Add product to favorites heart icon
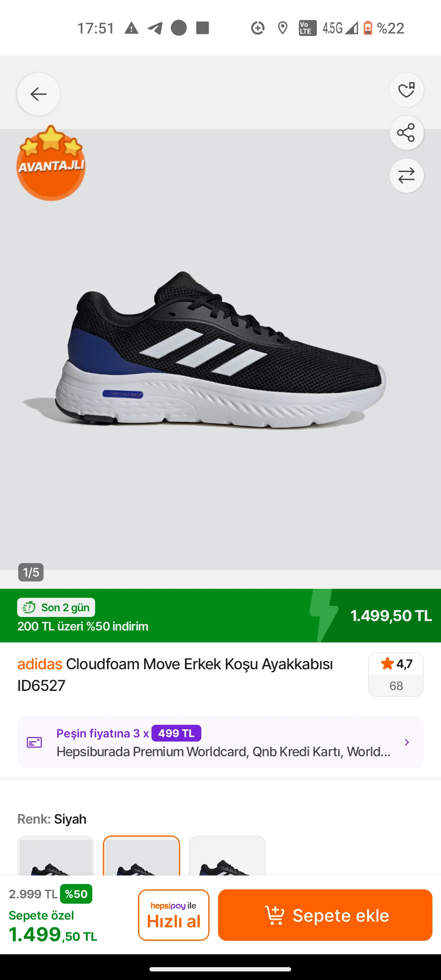 click(406, 90)
